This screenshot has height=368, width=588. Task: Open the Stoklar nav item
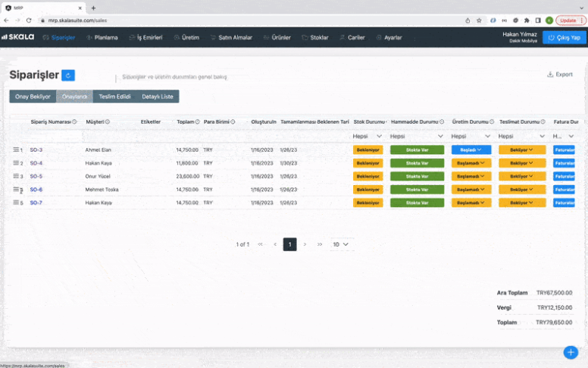point(315,37)
